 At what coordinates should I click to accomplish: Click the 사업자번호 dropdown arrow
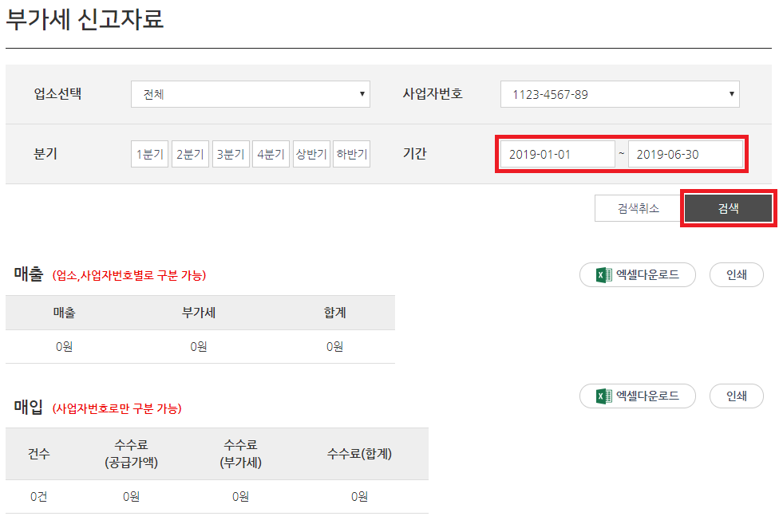click(x=731, y=94)
